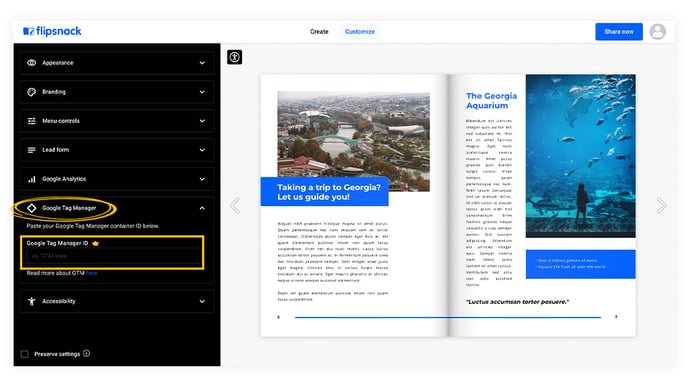Switch to the Create tab

pos(319,32)
